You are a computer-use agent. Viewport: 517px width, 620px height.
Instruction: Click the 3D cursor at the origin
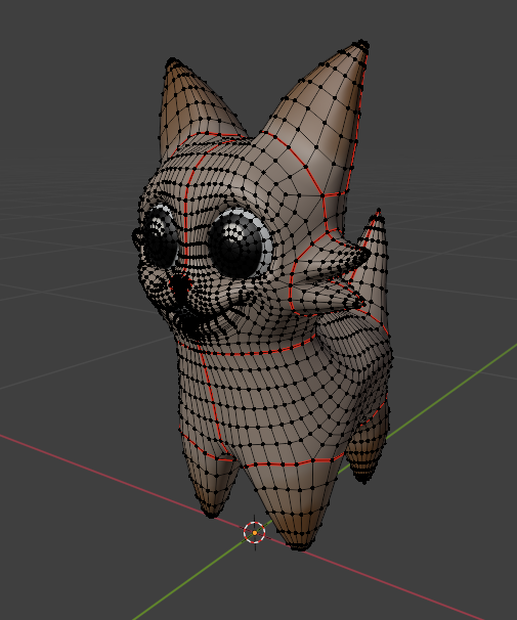pyautogui.click(x=255, y=533)
